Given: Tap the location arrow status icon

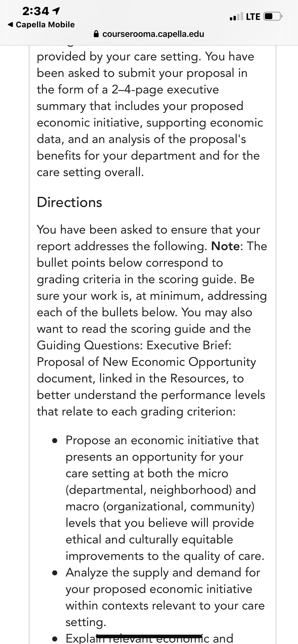Looking at the screenshot, I should click(56, 11).
